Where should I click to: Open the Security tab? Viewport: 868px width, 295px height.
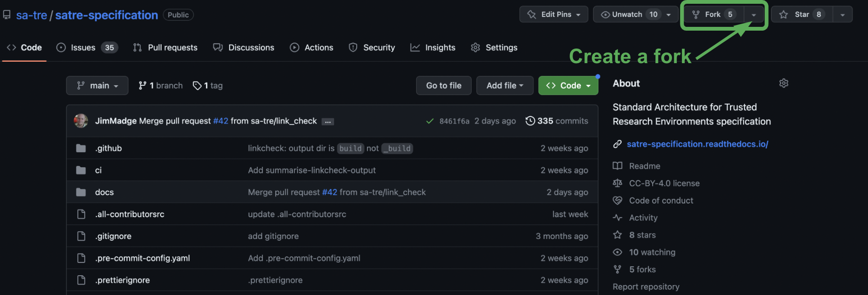(x=372, y=48)
